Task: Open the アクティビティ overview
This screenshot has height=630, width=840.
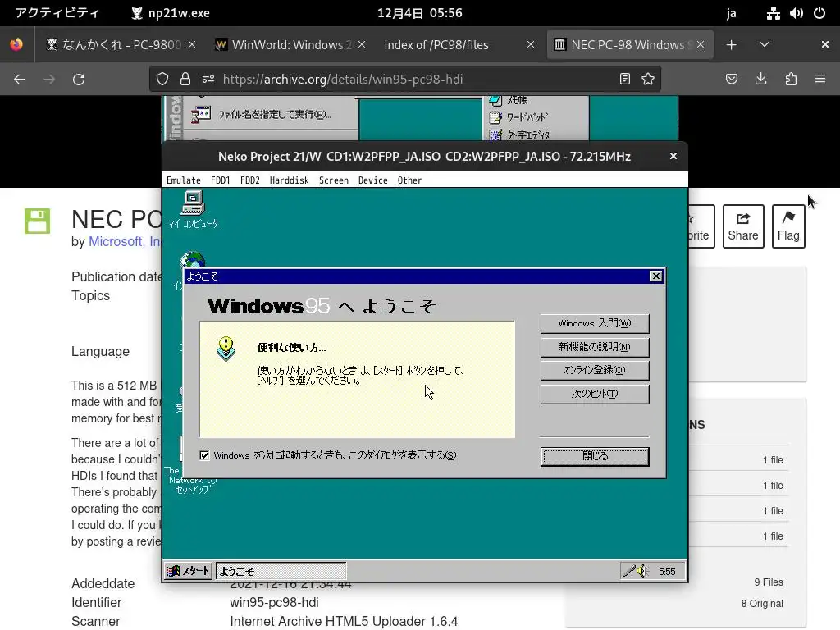Action: point(57,13)
